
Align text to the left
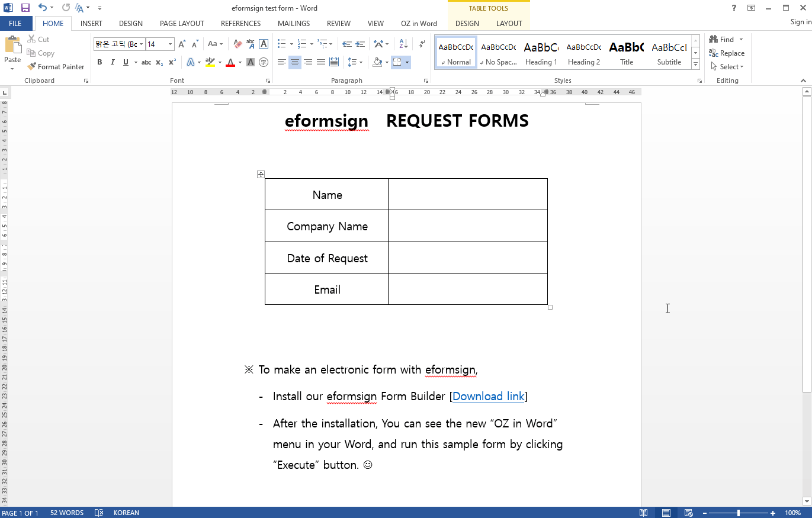[282, 62]
